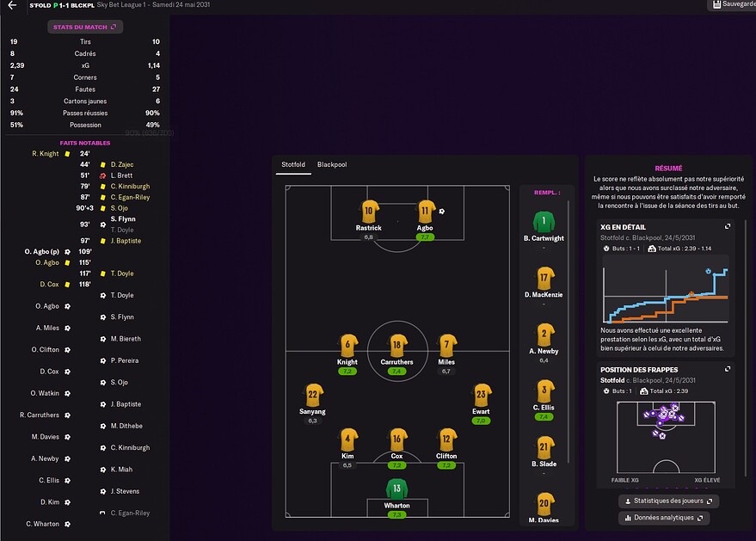The image size is (756, 541).
Task: Click the goal ball icon next to Agbo
Action: tap(441, 212)
